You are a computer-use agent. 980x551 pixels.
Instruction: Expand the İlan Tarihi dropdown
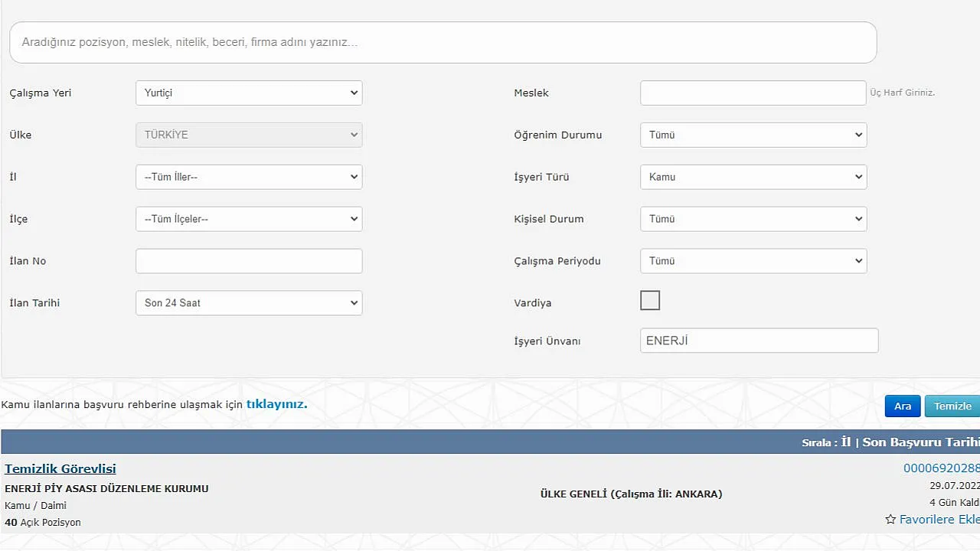click(x=249, y=303)
